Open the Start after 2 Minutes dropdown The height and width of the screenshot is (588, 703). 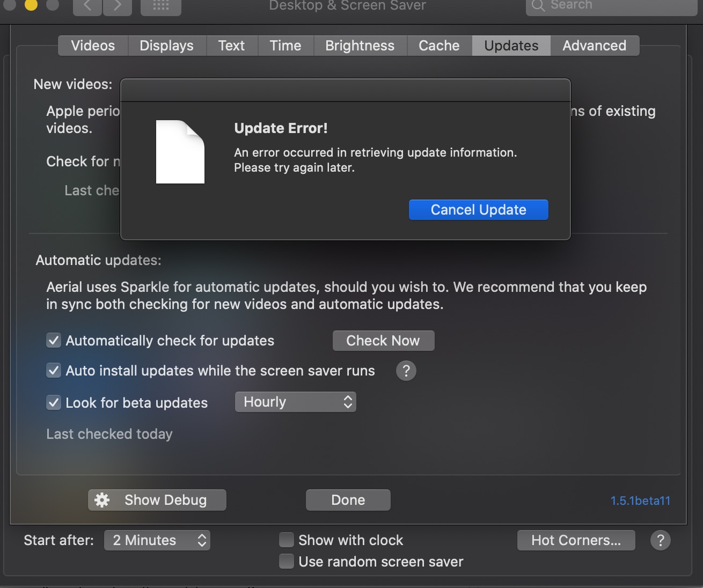pos(157,540)
